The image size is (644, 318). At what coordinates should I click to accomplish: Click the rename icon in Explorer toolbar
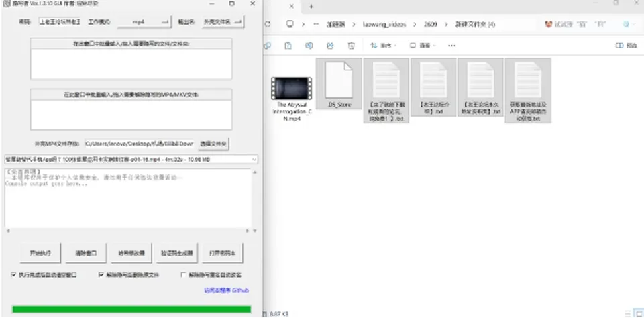(309, 46)
